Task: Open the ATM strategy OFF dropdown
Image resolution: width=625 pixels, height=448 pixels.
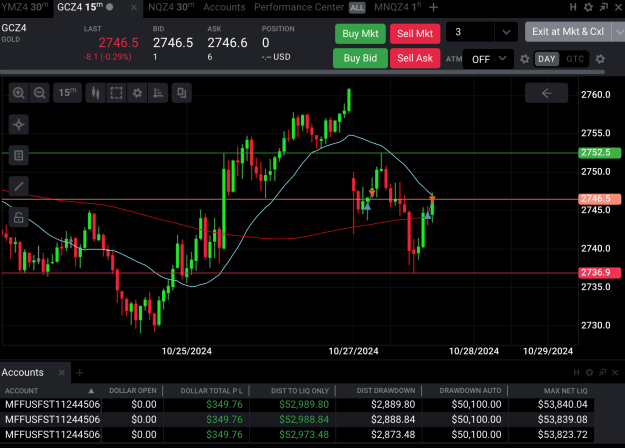Action: [488, 59]
